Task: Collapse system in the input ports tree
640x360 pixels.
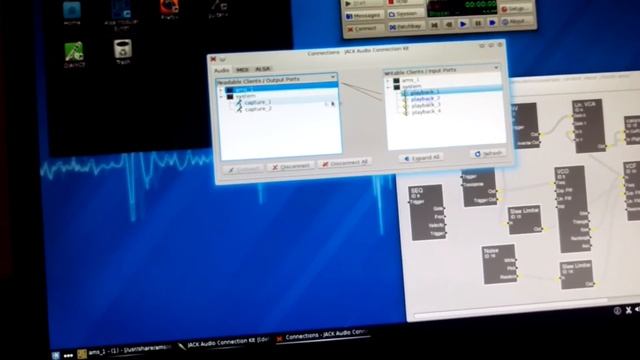Action: pyautogui.click(x=388, y=88)
